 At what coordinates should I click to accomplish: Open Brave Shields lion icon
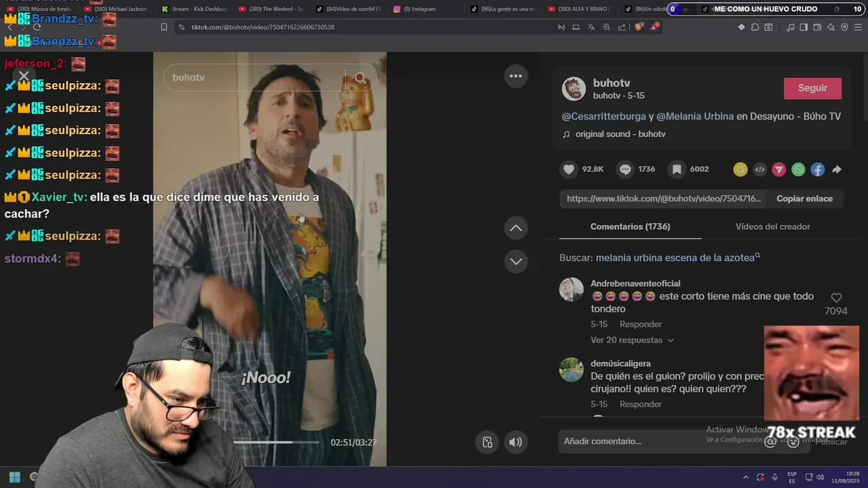[x=639, y=27]
